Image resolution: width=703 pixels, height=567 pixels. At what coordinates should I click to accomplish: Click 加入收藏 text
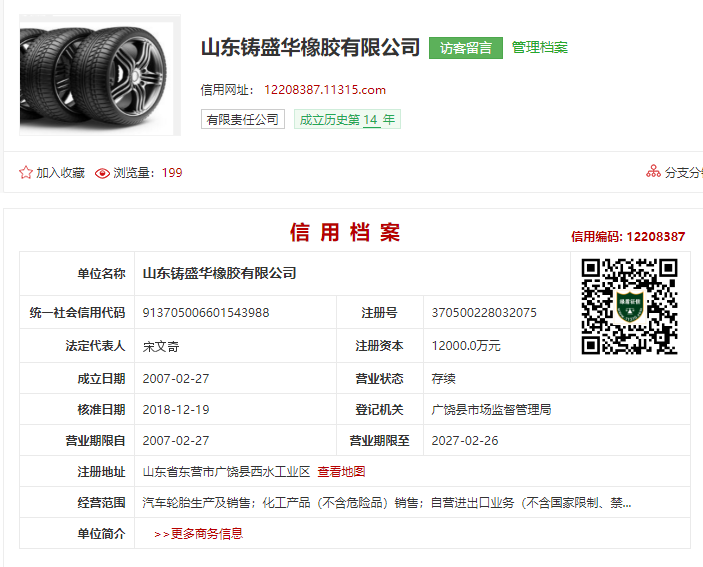[x=61, y=173]
